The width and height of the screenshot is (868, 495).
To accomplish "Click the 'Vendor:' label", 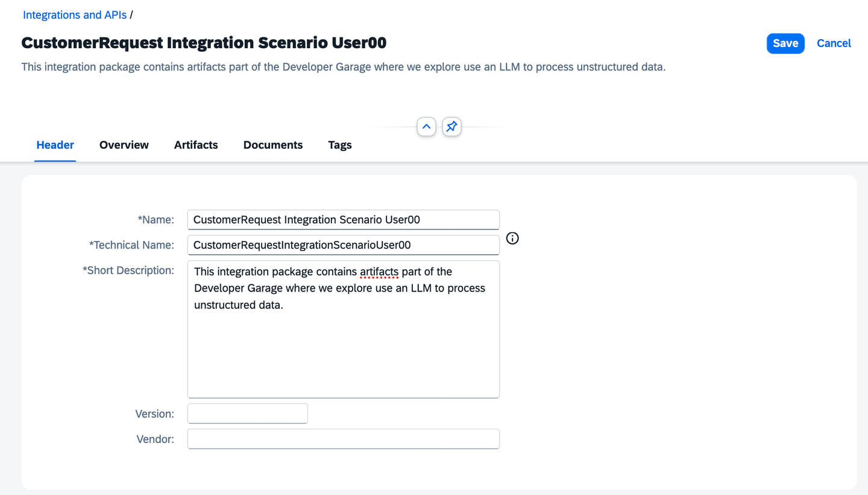I will tap(156, 439).
